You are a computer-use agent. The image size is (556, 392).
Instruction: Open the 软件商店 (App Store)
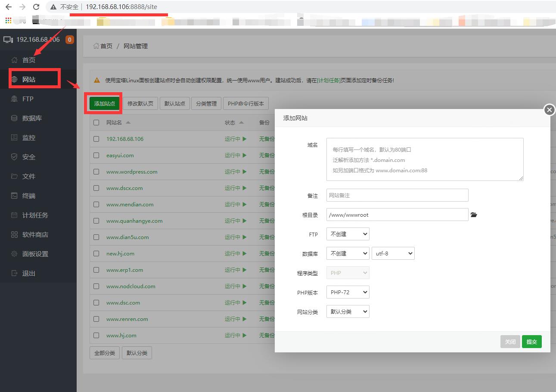coord(33,234)
